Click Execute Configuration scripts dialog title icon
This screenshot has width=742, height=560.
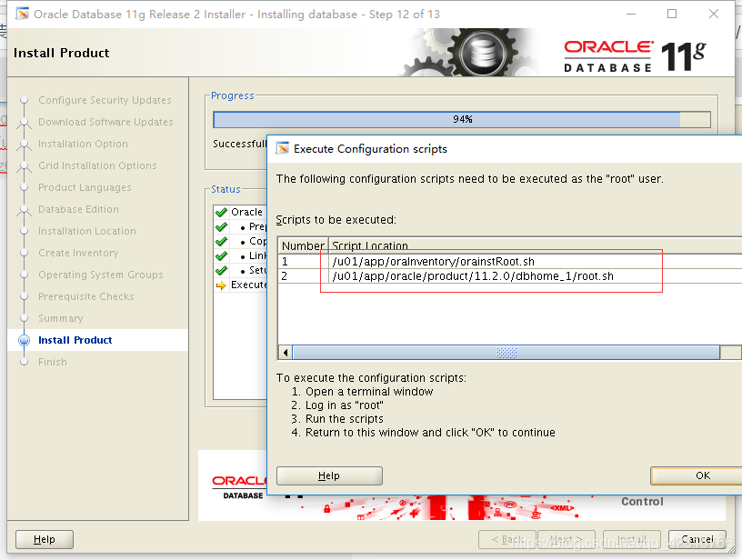(x=283, y=148)
